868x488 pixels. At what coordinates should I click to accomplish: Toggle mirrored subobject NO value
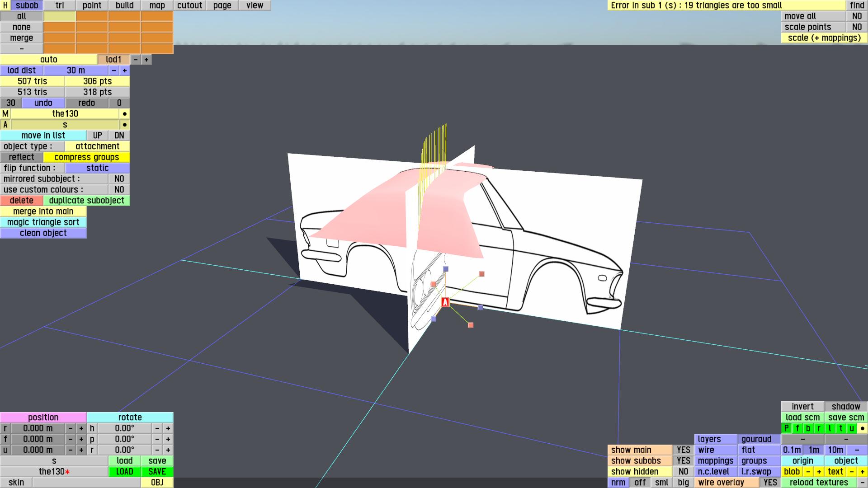tap(119, 179)
